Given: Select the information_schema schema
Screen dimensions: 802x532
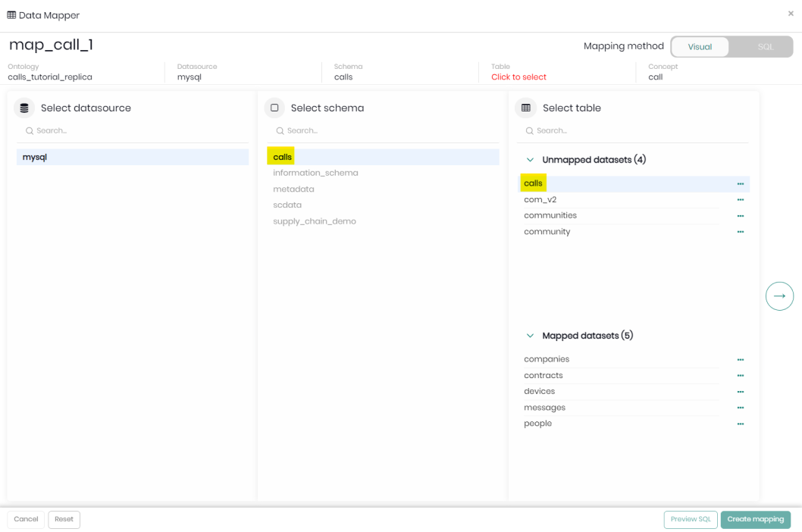Looking at the screenshot, I should click(x=315, y=173).
